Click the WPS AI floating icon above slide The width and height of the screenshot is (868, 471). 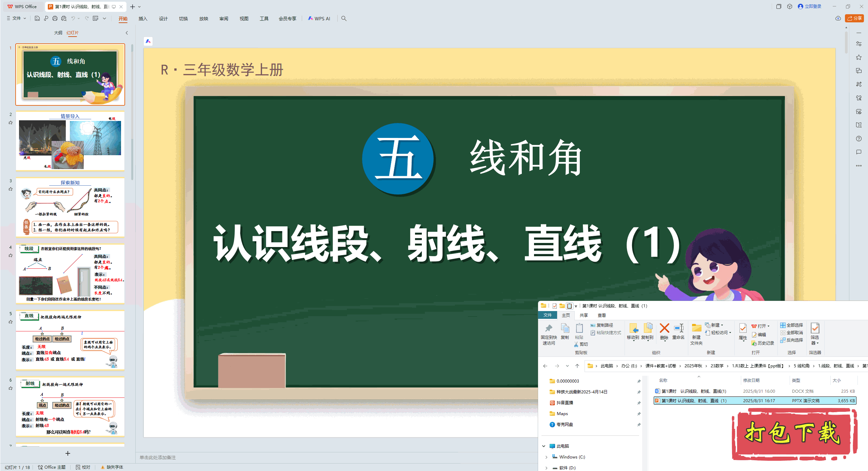(148, 41)
